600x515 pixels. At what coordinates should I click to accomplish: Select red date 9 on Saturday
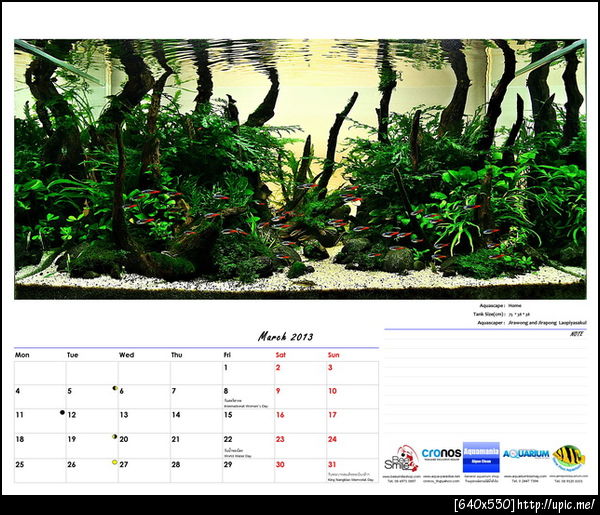(278, 391)
